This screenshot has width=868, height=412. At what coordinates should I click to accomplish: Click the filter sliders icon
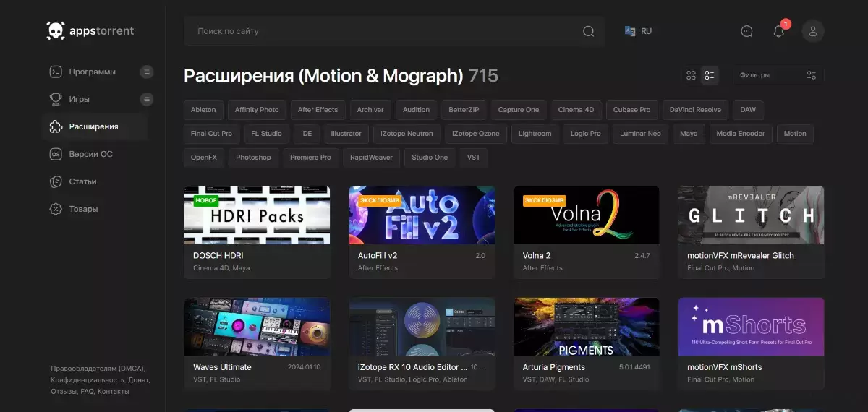[x=811, y=75]
